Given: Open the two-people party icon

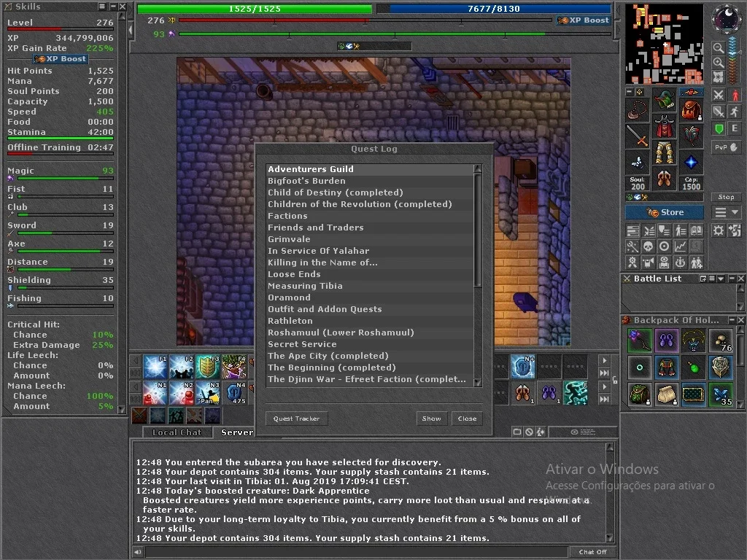Looking at the screenshot, I should tap(697, 262).
